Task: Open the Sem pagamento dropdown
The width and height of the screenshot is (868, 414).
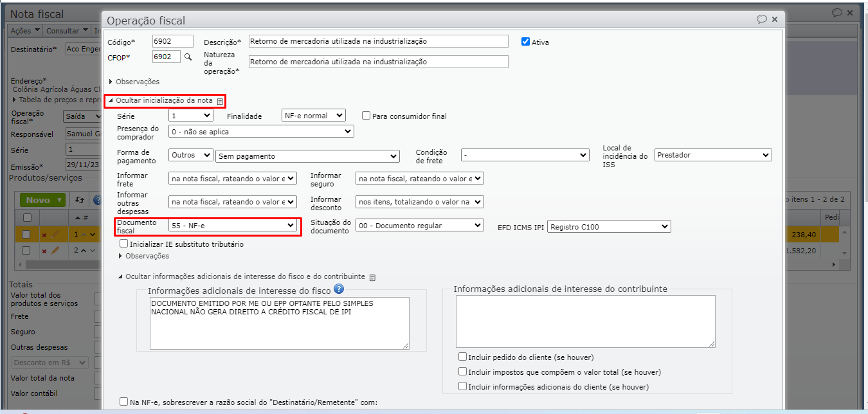Action: 307,156
